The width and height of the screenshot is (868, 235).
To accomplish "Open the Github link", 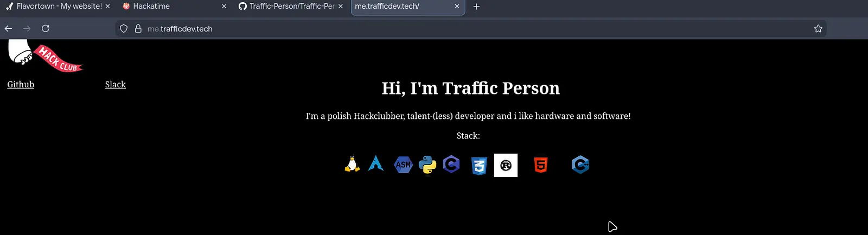I will point(21,85).
